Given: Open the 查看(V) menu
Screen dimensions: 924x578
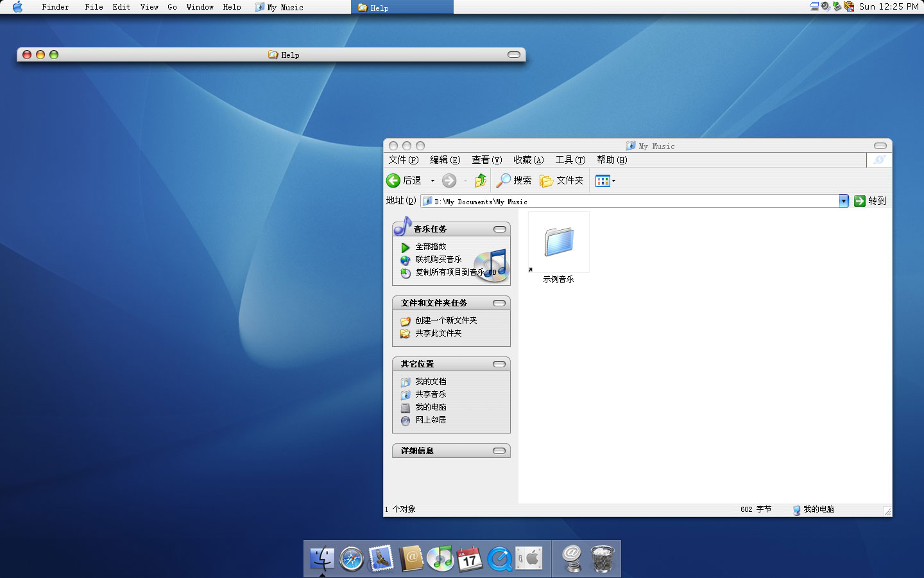Looking at the screenshot, I should (x=486, y=160).
